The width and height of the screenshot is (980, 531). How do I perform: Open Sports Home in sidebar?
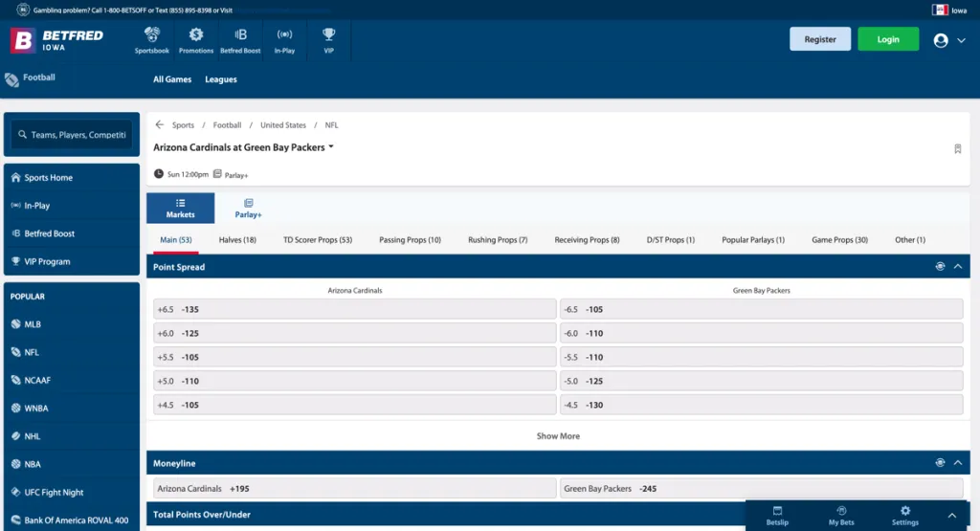(72, 177)
